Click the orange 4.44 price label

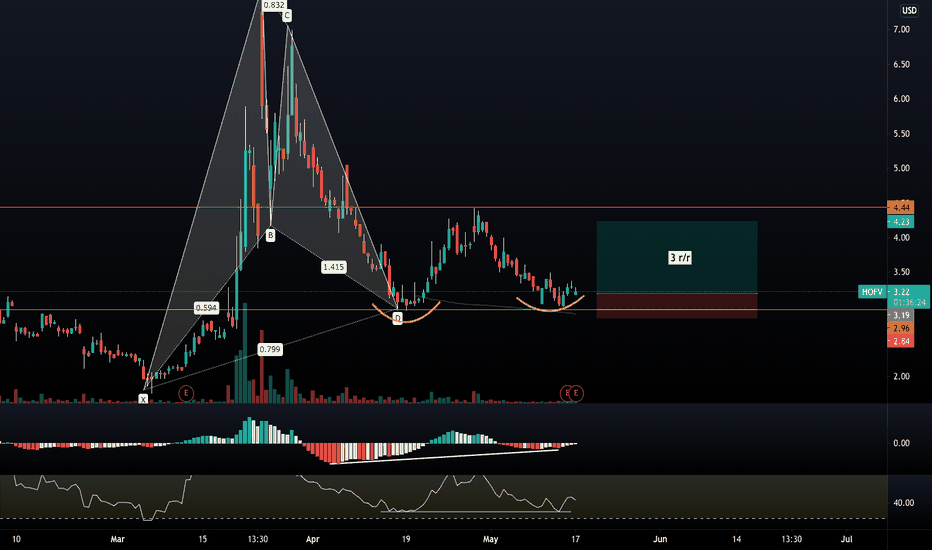[x=901, y=208]
